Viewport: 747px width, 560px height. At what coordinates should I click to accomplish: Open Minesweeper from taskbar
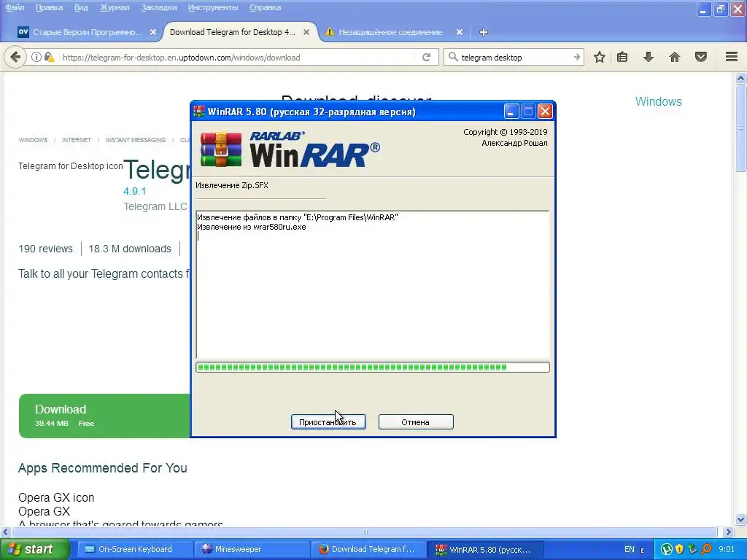coord(252,549)
